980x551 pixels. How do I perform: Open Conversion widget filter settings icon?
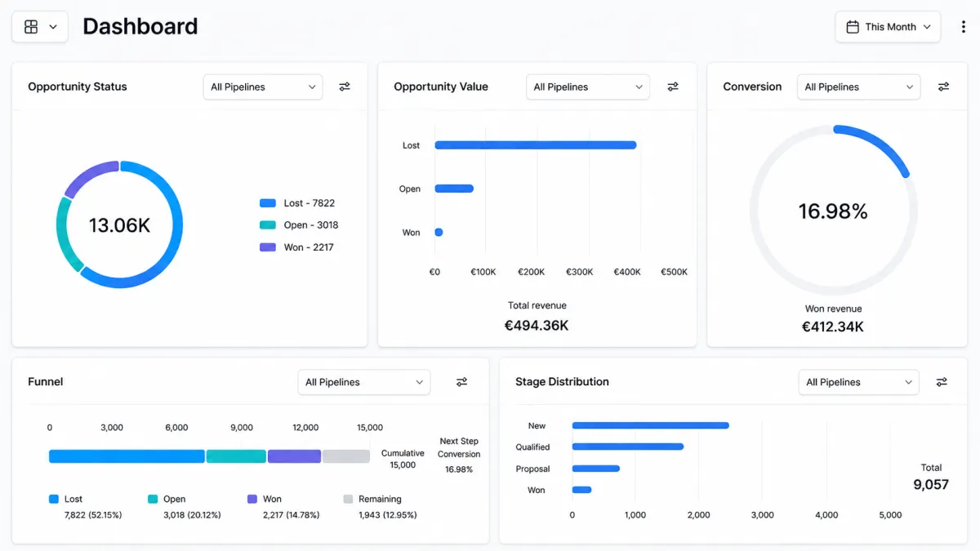(x=943, y=87)
